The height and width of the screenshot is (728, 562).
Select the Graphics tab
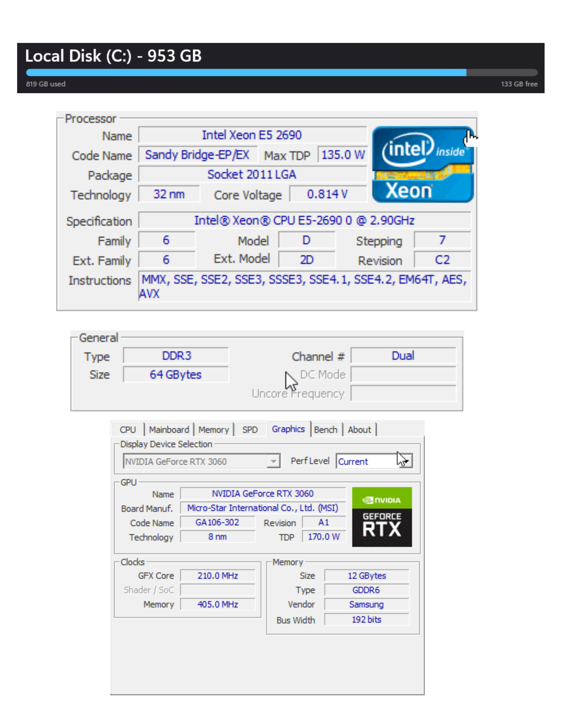tap(288, 429)
